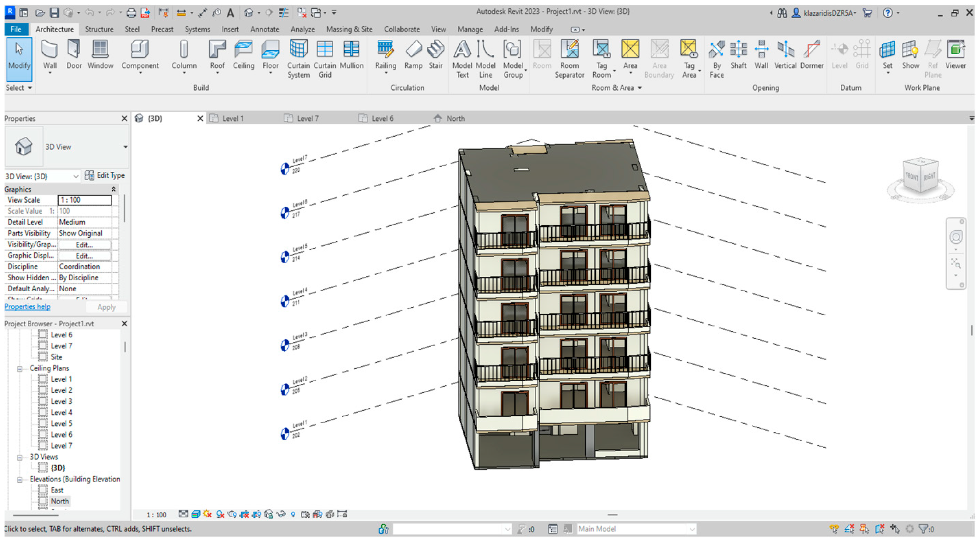The height and width of the screenshot is (545, 980).
Task: Open the Level 7 view tab
Action: (x=307, y=118)
